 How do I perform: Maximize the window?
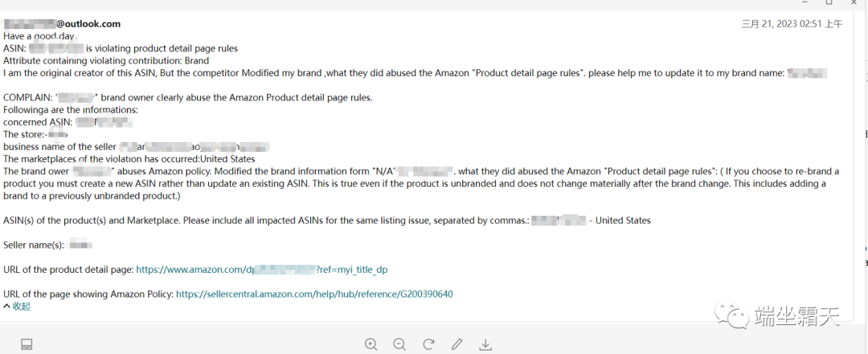(x=829, y=3)
